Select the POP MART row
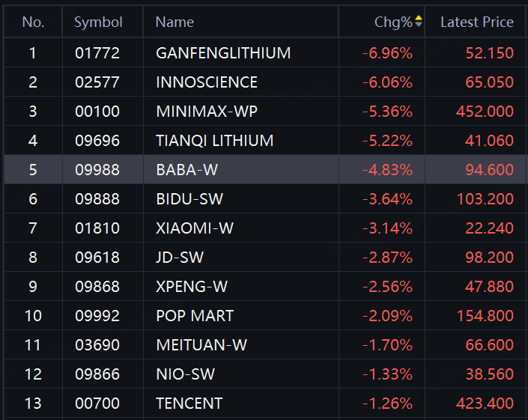The image size is (528, 420). (266, 316)
